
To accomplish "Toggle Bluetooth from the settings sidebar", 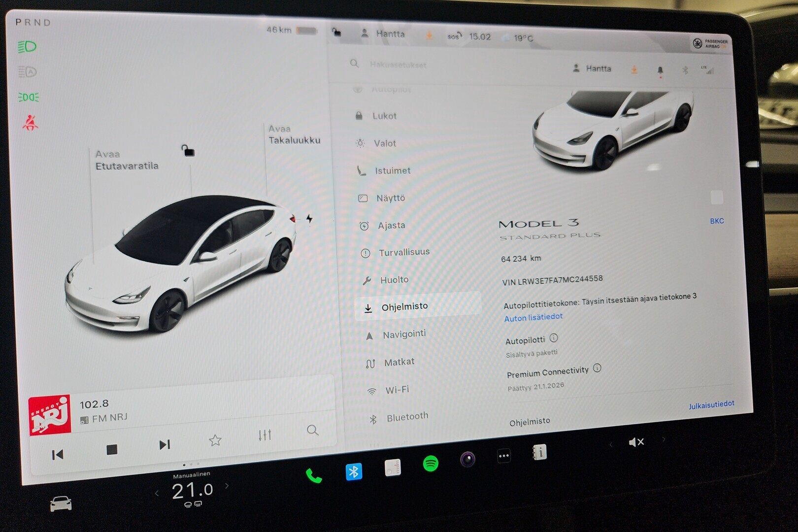I will (x=408, y=416).
